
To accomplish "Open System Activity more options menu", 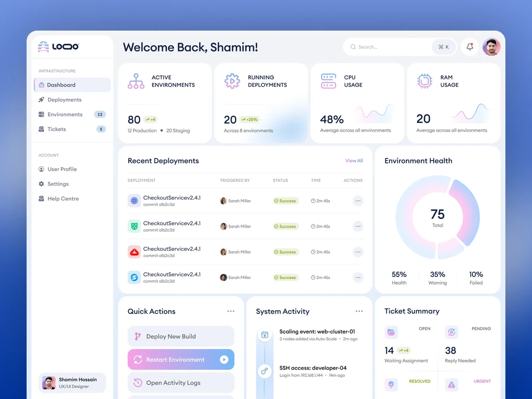I will click(359, 311).
